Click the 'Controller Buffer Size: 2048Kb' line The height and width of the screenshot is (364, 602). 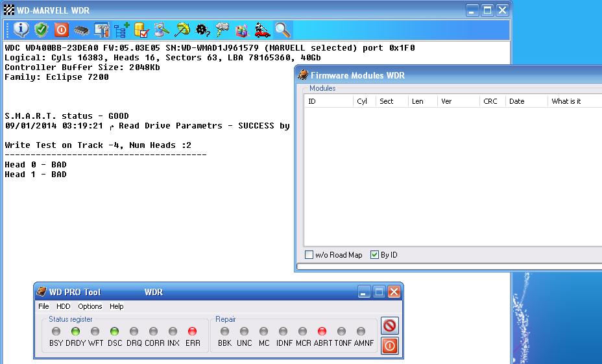[82, 67]
